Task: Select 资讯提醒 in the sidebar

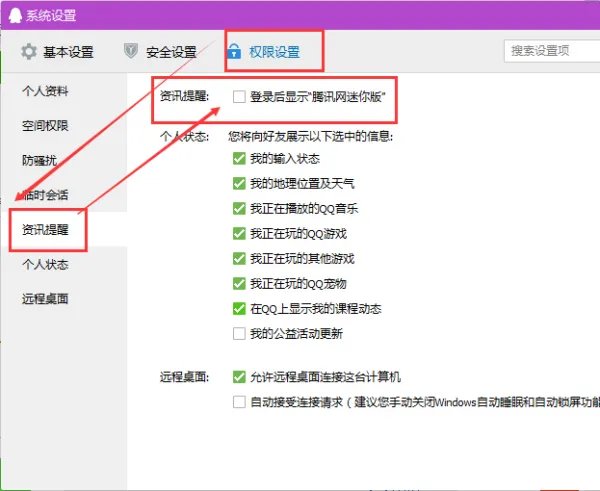Action: [x=45, y=230]
